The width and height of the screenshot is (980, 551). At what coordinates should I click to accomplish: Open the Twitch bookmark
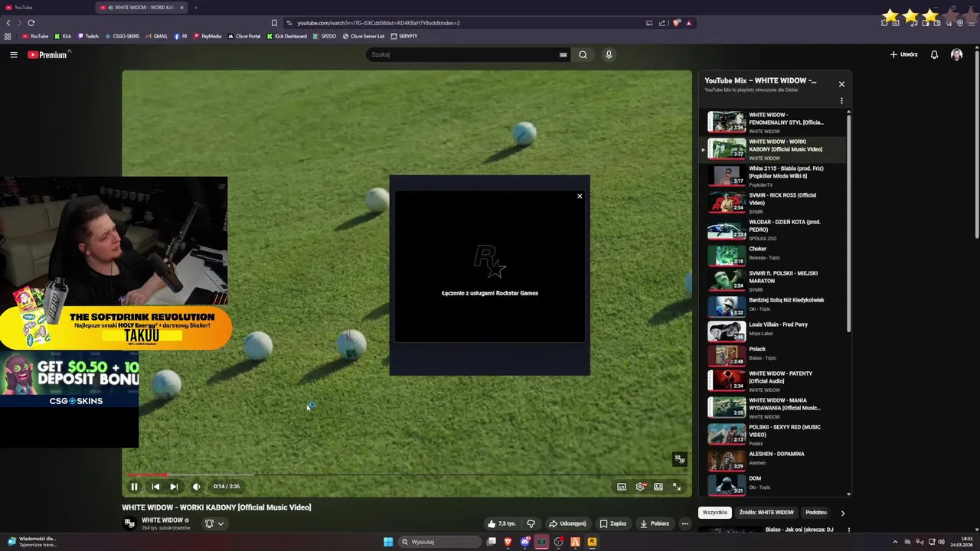click(x=88, y=36)
